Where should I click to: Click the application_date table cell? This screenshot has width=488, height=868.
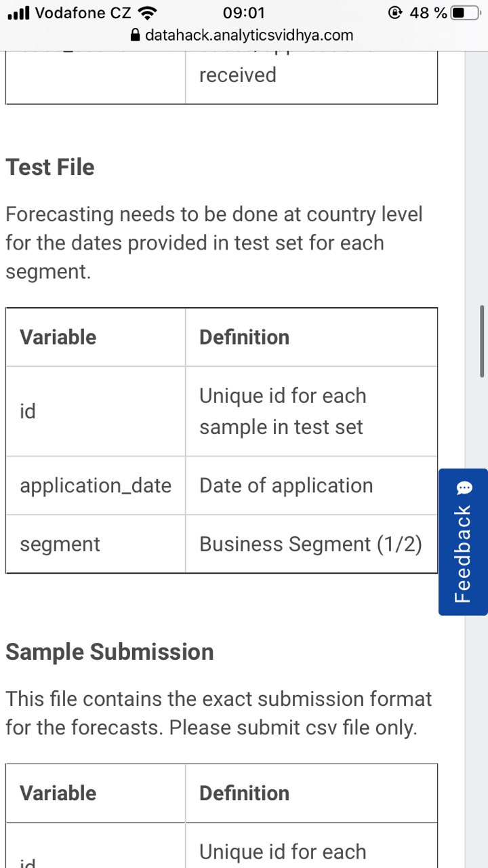[96, 486]
